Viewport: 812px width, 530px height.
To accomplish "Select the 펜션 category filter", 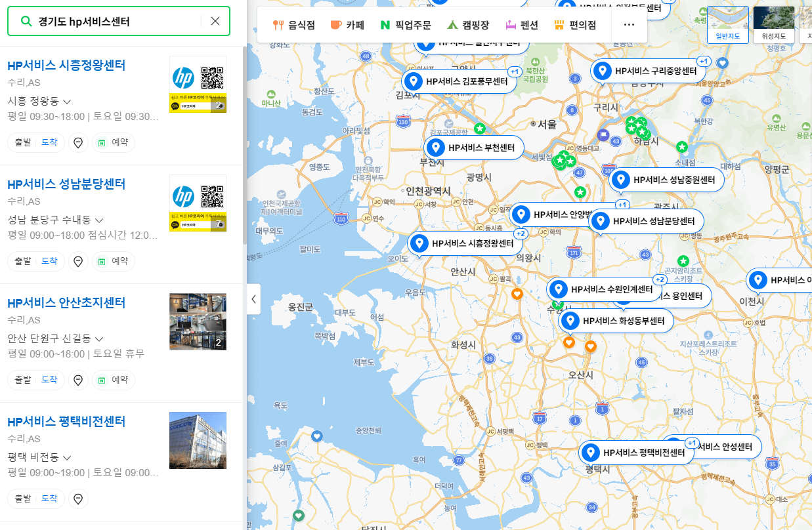I will [522, 25].
